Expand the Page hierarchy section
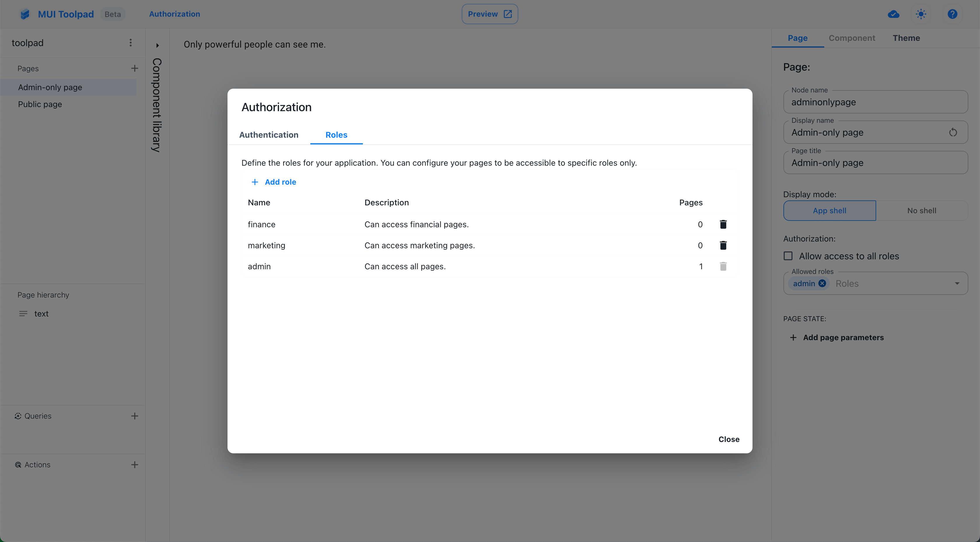The height and width of the screenshot is (542, 980). tap(43, 294)
